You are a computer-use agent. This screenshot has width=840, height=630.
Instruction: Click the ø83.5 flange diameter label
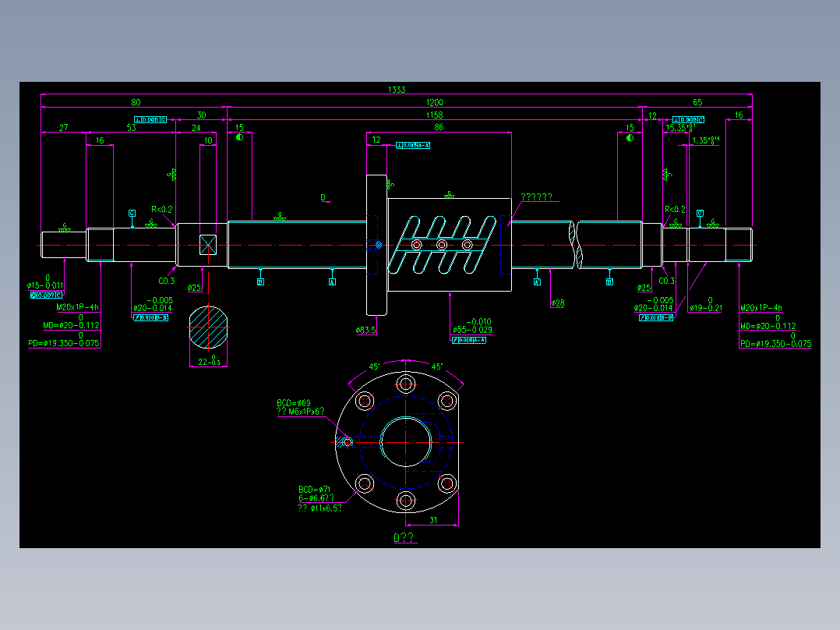pyautogui.click(x=366, y=331)
